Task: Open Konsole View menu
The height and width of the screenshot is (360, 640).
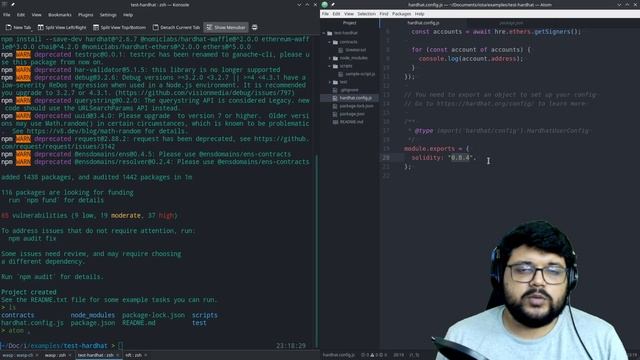Action: (x=36, y=15)
